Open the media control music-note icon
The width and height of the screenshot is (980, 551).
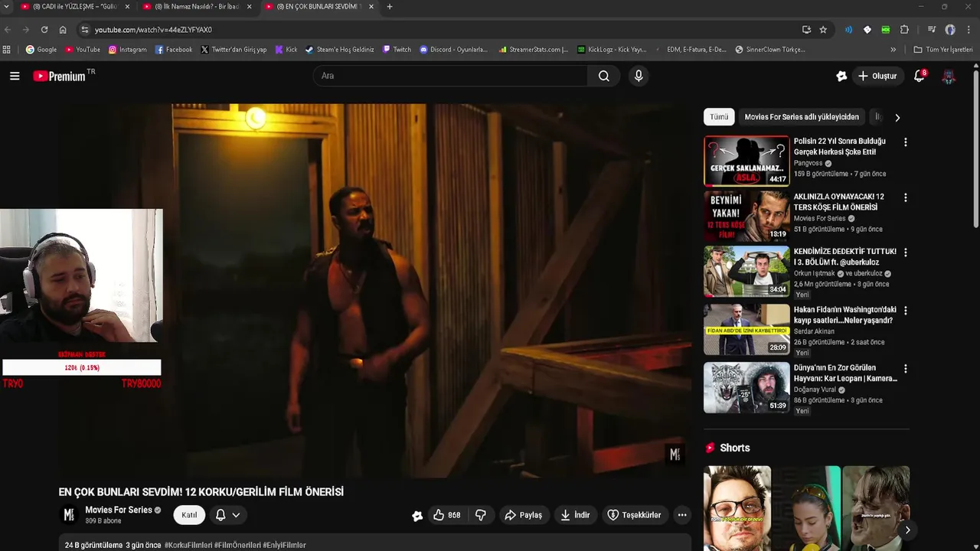932,29
